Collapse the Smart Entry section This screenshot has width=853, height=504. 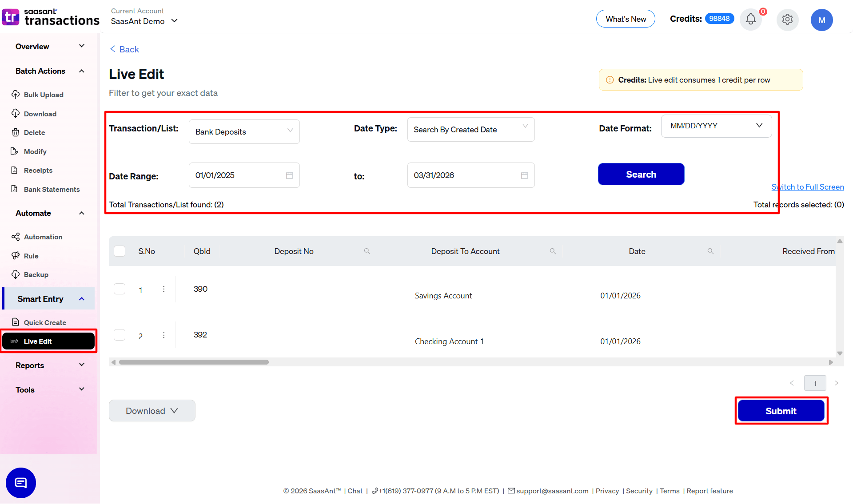pyautogui.click(x=81, y=298)
